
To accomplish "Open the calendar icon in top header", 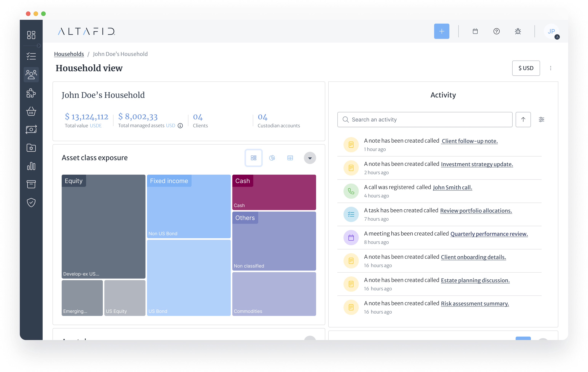I will click(x=475, y=31).
